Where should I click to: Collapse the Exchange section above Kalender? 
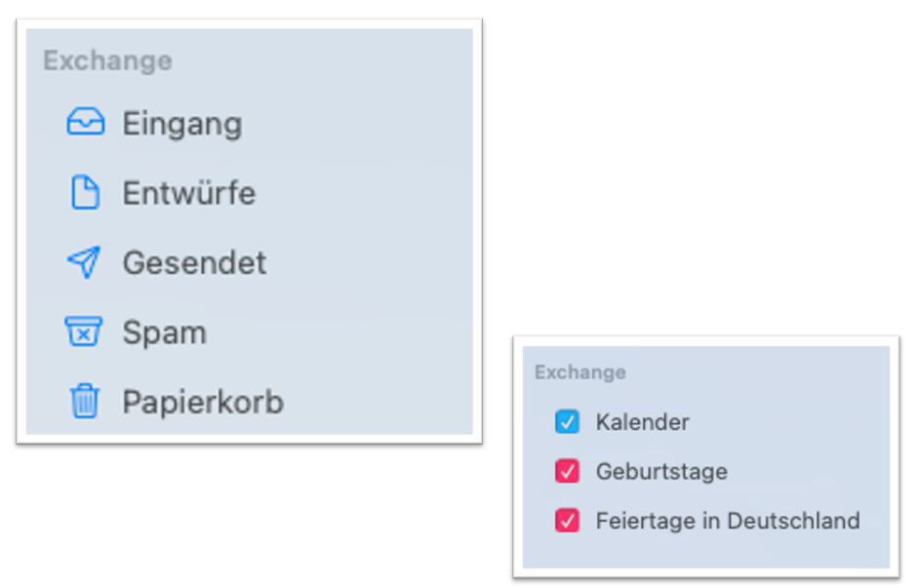click(580, 372)
